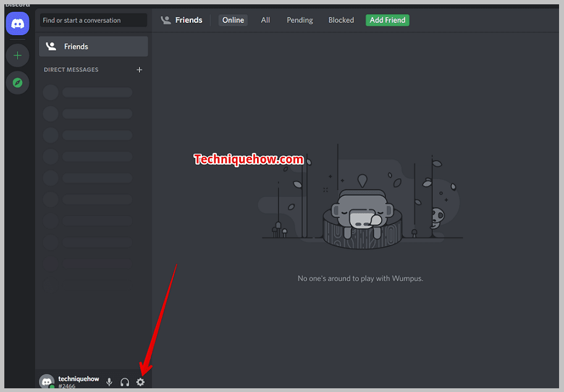This screenshot has height=392, width=564.
Task: Click the Friends header icon at top
Action: point(166,20)
